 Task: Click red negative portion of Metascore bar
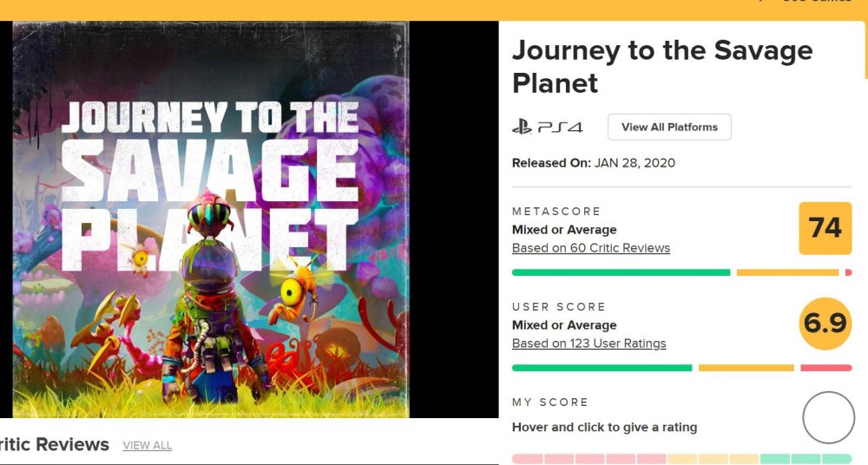848,272
